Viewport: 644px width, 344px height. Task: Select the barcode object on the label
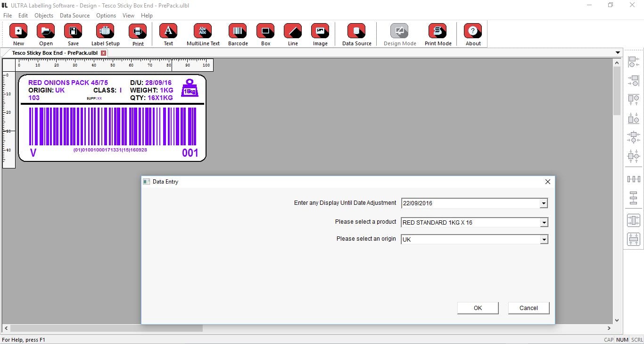pos(113,126)
